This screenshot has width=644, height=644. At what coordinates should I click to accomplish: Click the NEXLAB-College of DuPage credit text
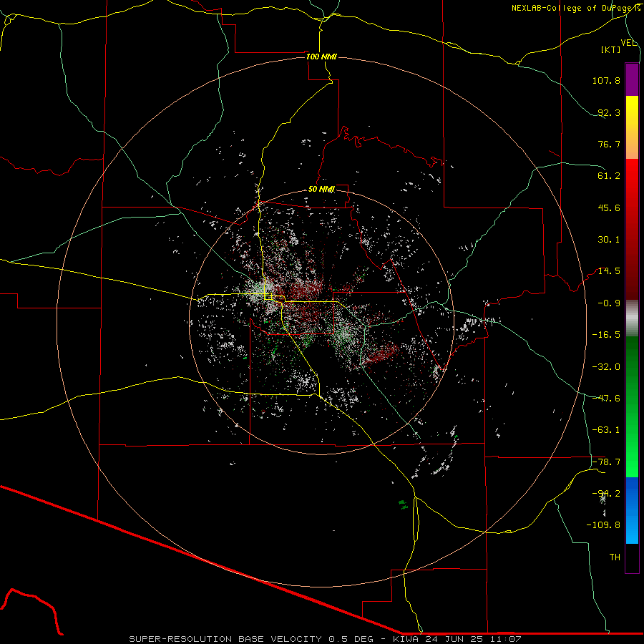575,8
